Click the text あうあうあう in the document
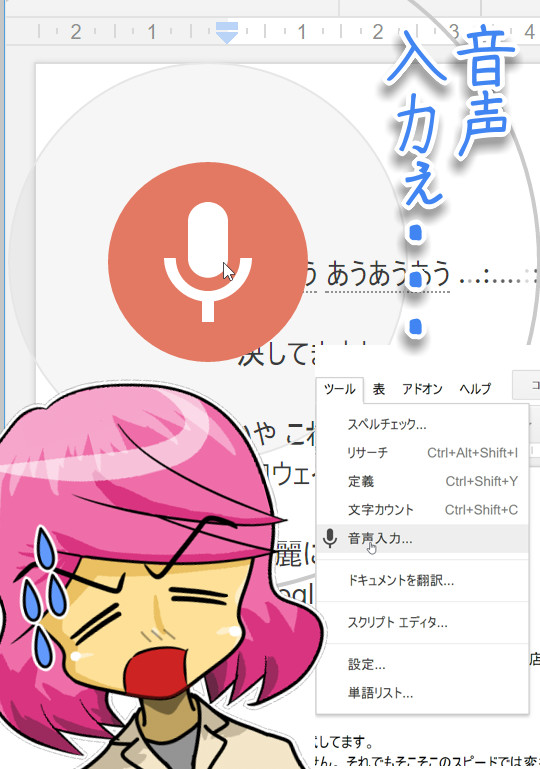Image resolution: width=540 pixels, height=769 pixels. click(x=387, y=273)
